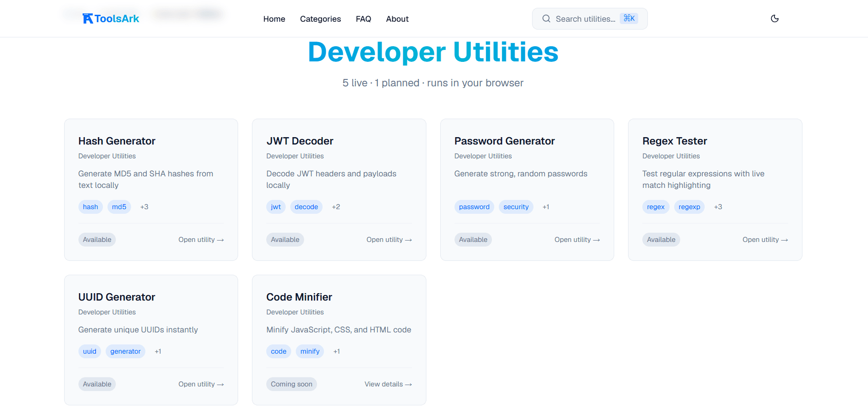Image resolution: width=868 pixels, height=416 pixels.
Task: Select the minify tag
Action: [310, 351]
